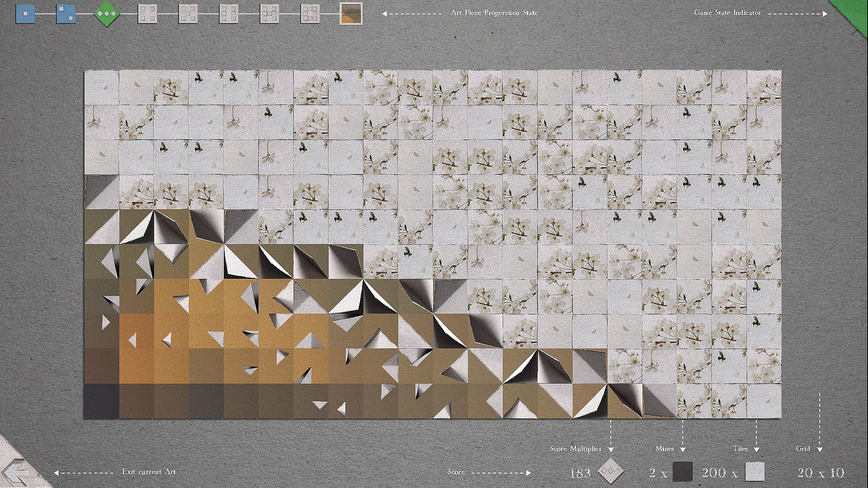The width and height of the screenshot is (868, 488).
Task: Click the dark mines counter swatch
Action: (682, 472)
